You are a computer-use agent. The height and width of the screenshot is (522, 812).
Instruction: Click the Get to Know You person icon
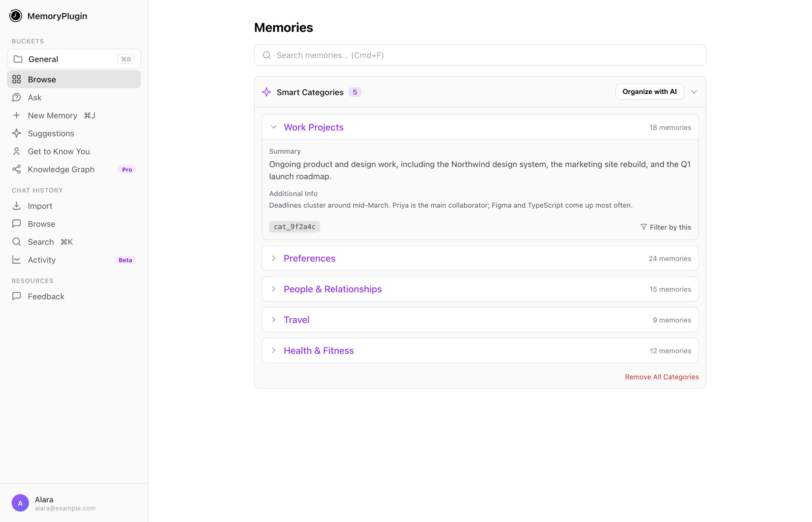17,151
